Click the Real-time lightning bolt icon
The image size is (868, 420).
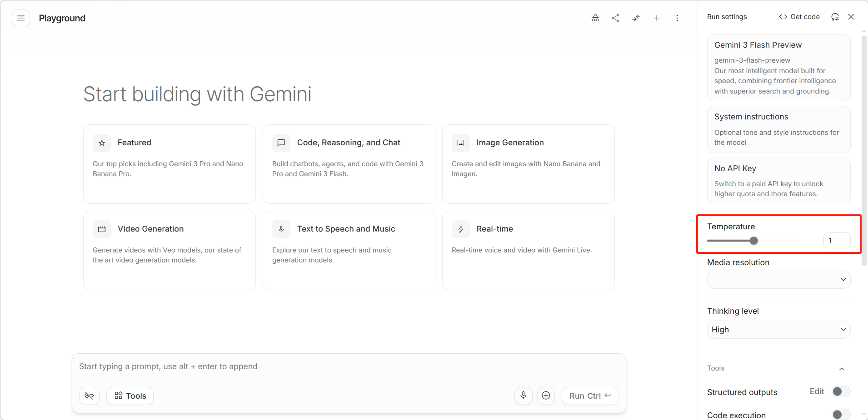tap(461, 229)
